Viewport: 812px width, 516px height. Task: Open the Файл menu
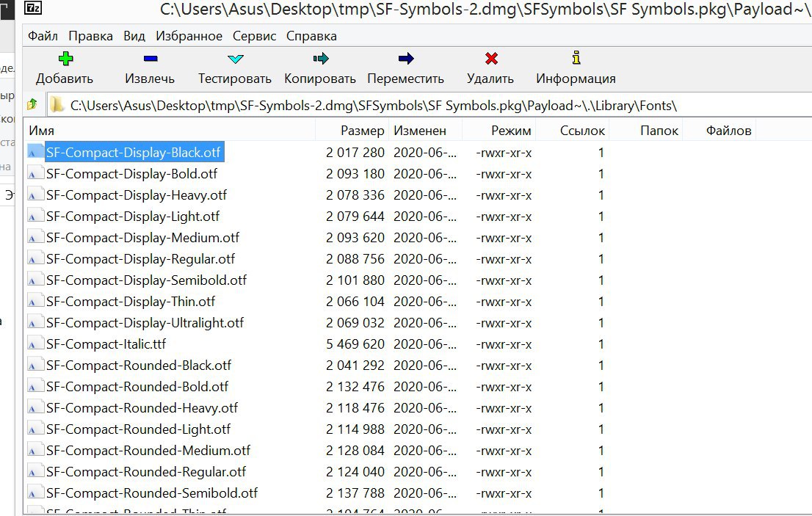coord(43,36)
